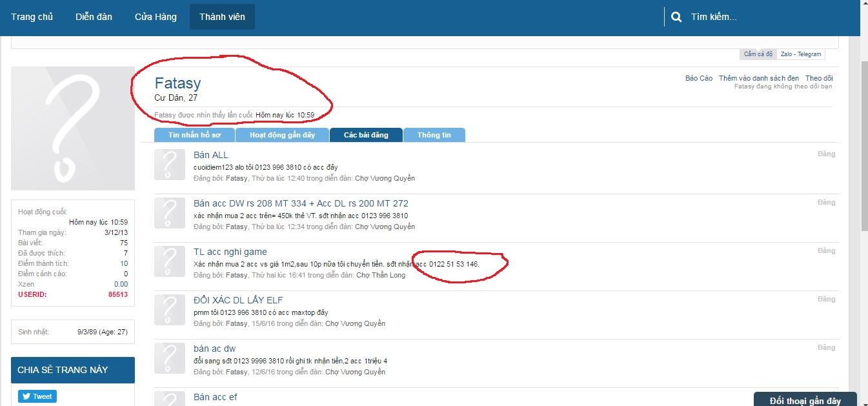Open Fatasy's large profile avatar

pyautogui.click(x=73, y=128)
